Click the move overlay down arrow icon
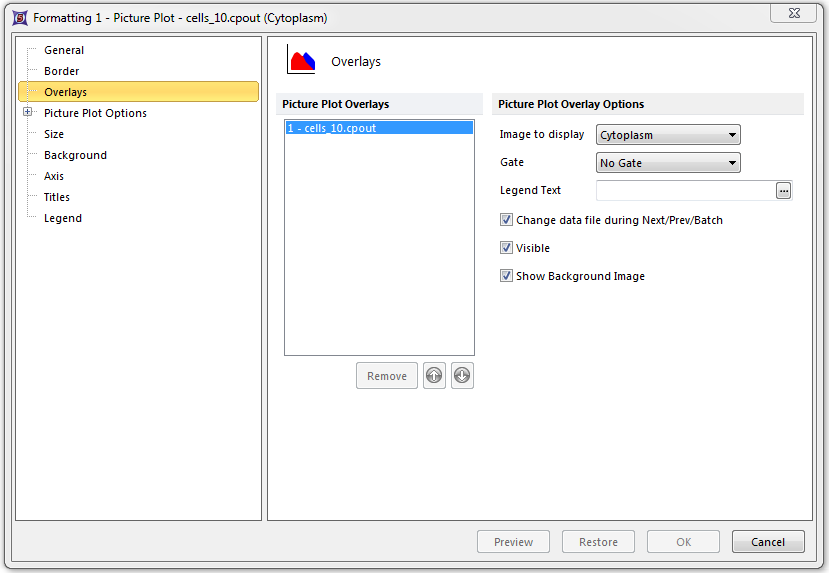 pyautogui.click(x=462, y=376)
